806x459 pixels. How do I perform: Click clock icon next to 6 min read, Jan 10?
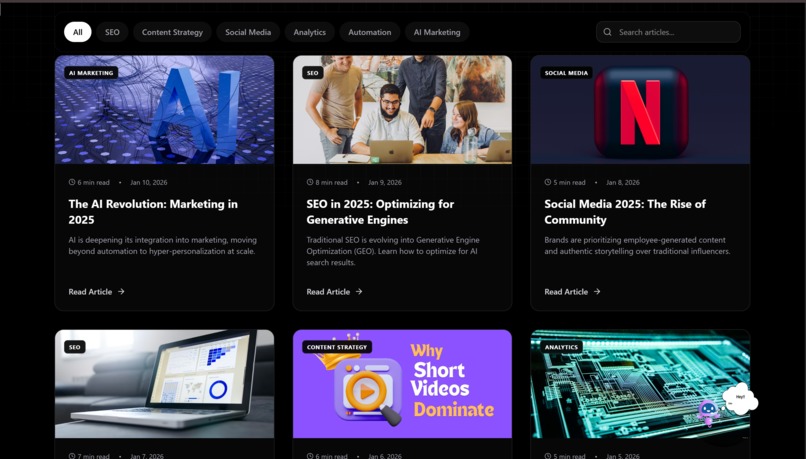[x=72, y=182]
